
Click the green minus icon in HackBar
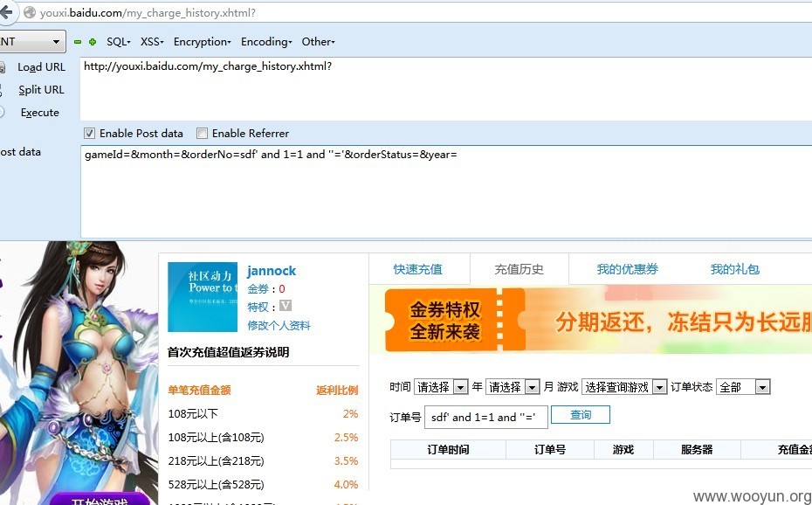78,42
